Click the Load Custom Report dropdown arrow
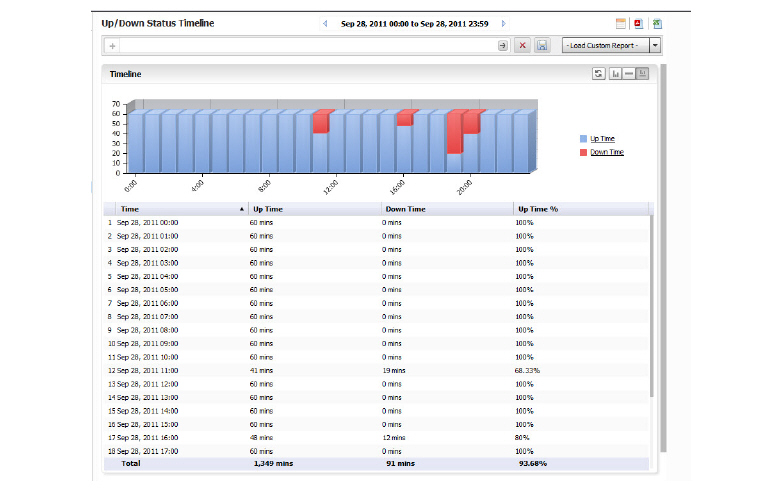The width and height of the screenshot is (765, 489). 655,45
